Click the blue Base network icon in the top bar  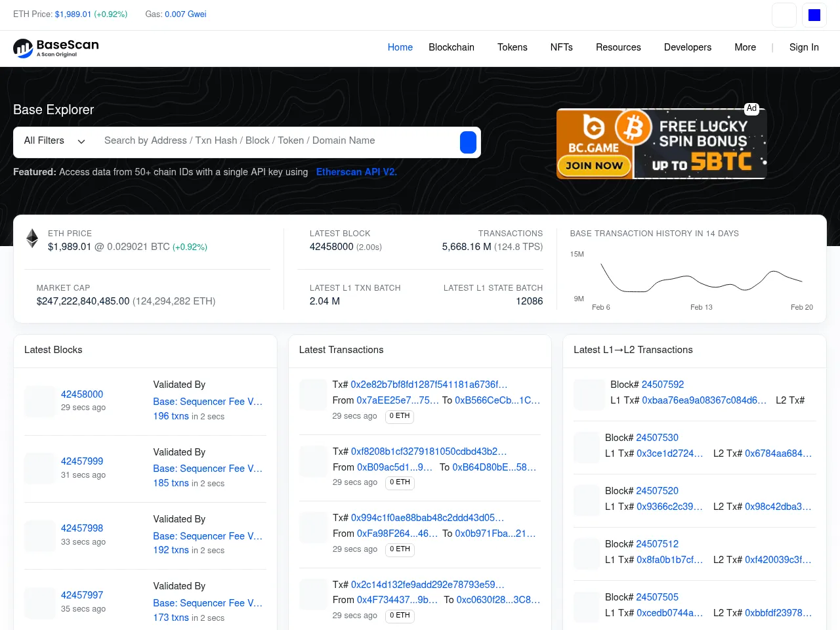point(814,14)
